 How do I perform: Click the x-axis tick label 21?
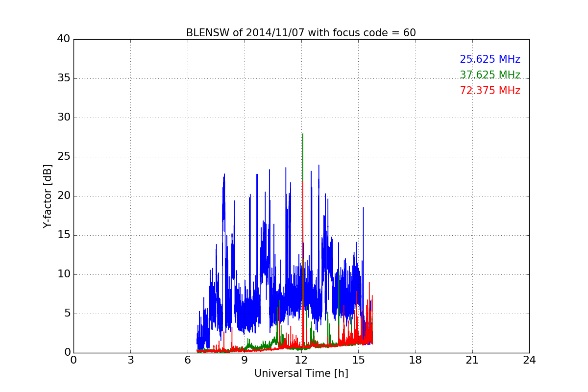coord(472,360)
